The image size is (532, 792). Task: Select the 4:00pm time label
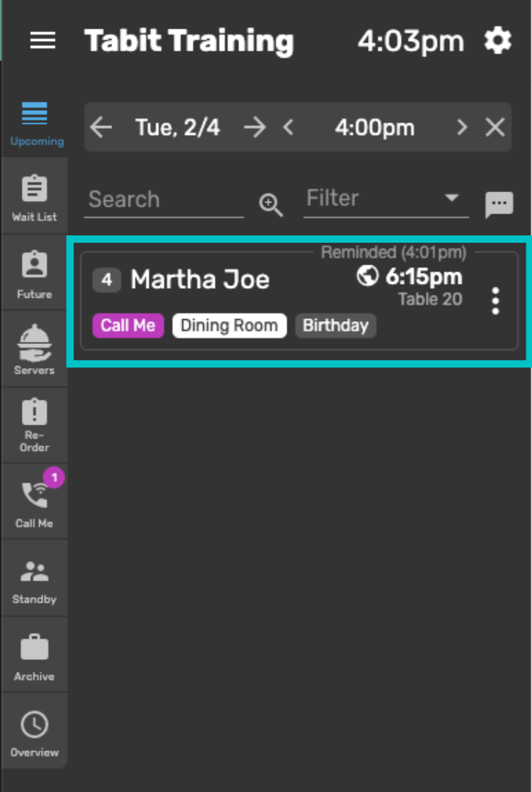[x=374, y=128]
